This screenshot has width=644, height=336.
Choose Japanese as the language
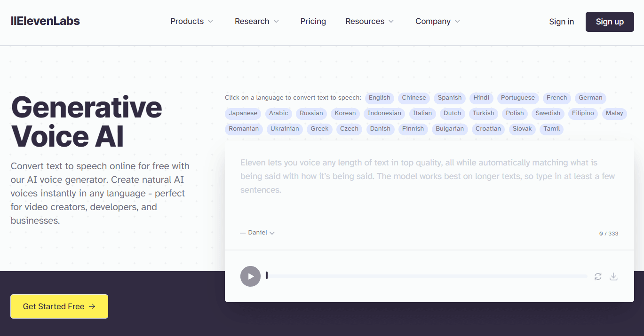(x=243, y=113)
